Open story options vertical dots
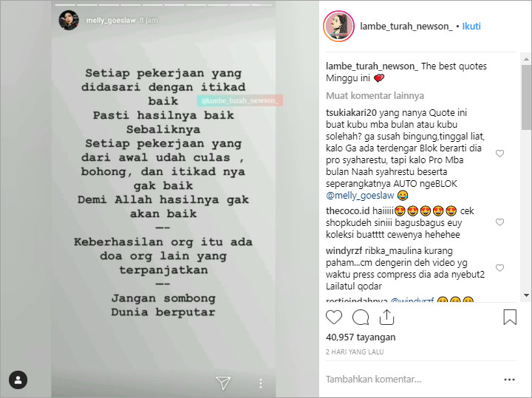The image size is (532, 398). click(x=260, y=383)
